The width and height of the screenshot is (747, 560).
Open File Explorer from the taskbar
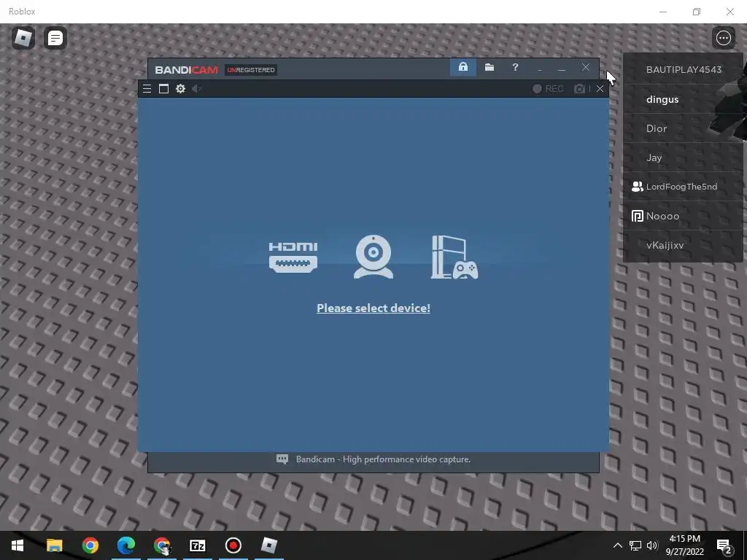[x=54, y=545]
